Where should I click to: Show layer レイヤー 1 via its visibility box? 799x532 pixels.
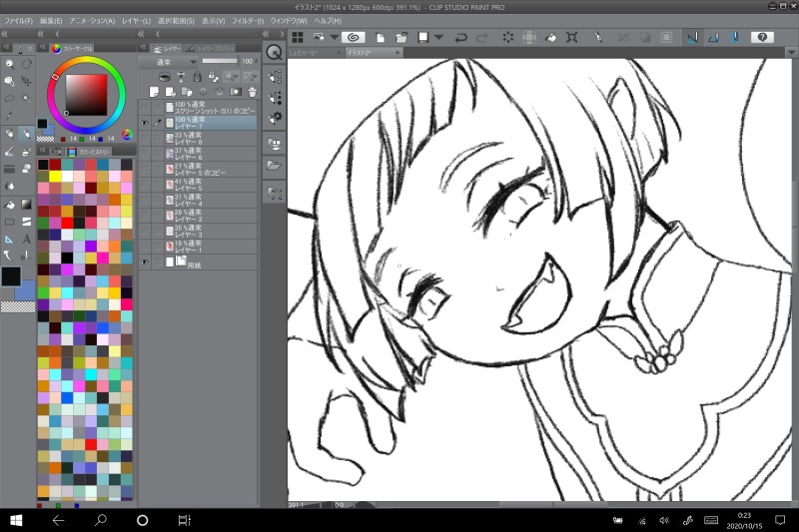point(145,247)
